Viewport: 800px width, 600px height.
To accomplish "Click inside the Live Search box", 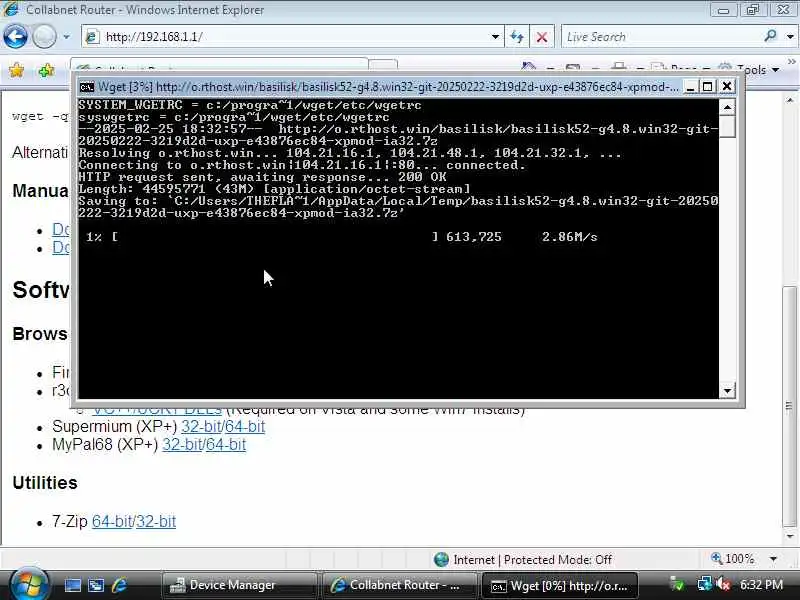I will pos(661,37).
